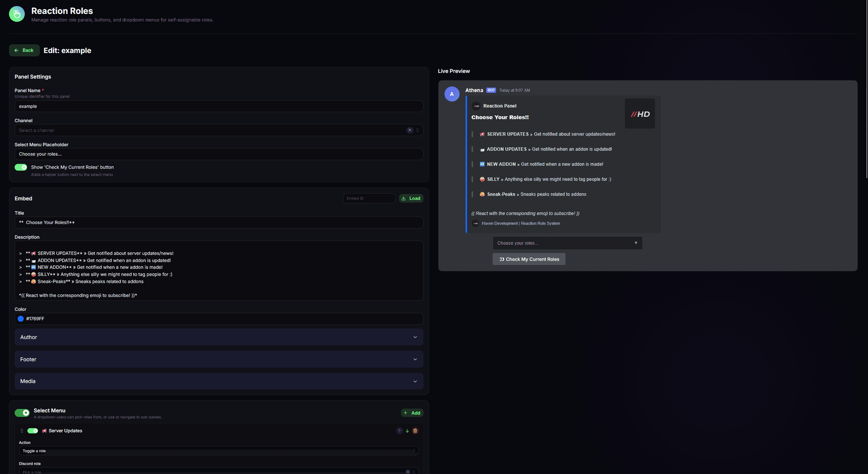The image size is (868, 474).
Task: Click Check My Current Roles preview button
Action: coord(529,259)
